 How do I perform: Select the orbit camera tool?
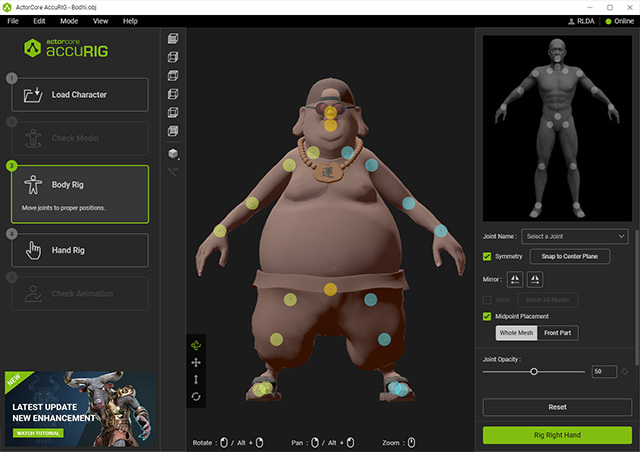[x=196, y=345]
